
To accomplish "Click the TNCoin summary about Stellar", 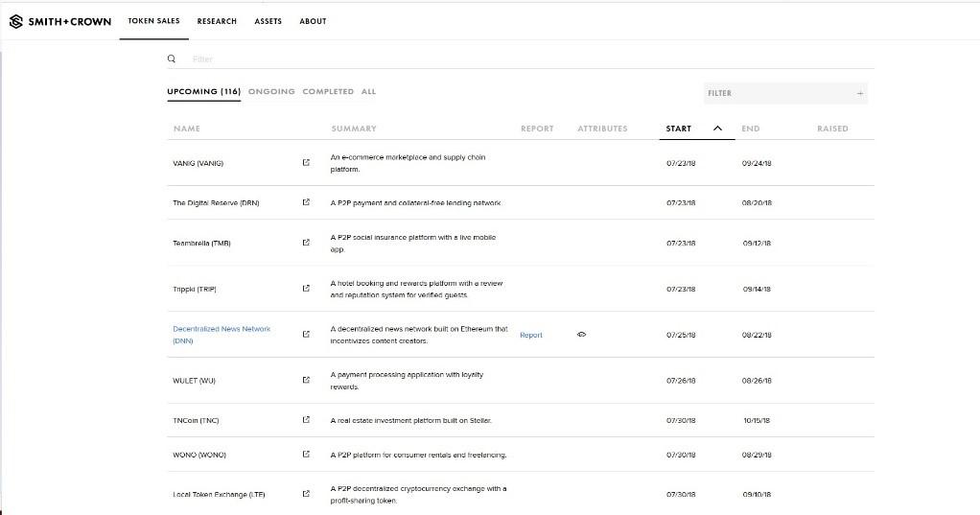I will 410,421.
